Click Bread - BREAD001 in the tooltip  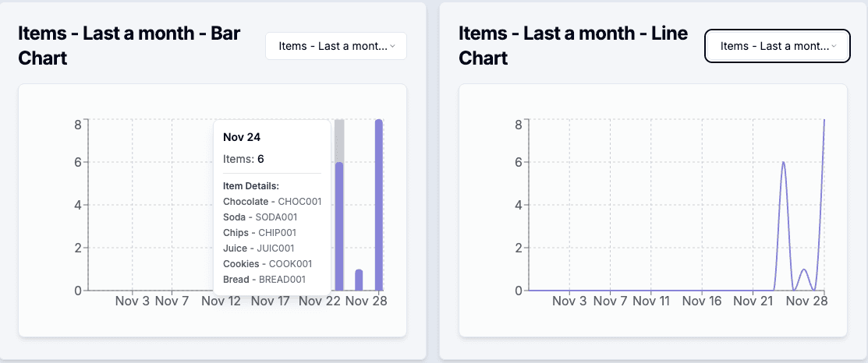[264, 280]
